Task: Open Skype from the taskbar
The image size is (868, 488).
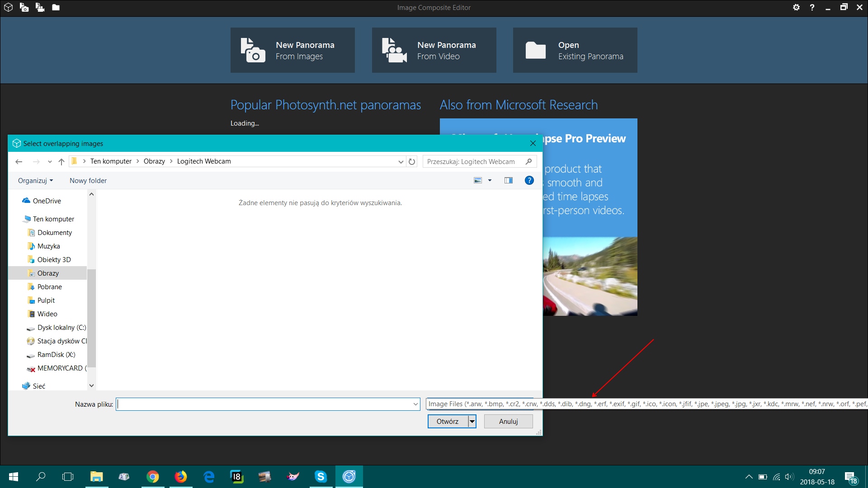Action: tap(321, 477)
